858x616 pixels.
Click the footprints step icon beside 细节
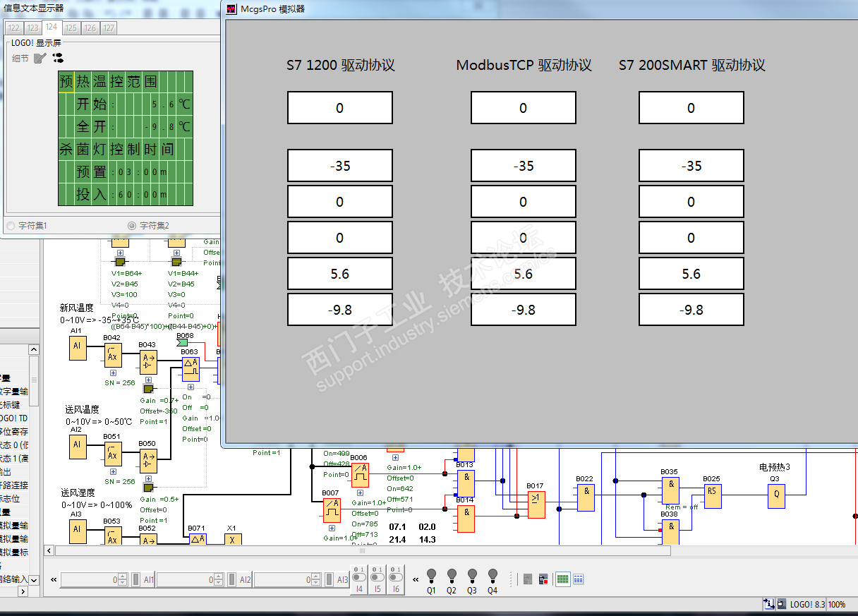[x=57, y=58]
